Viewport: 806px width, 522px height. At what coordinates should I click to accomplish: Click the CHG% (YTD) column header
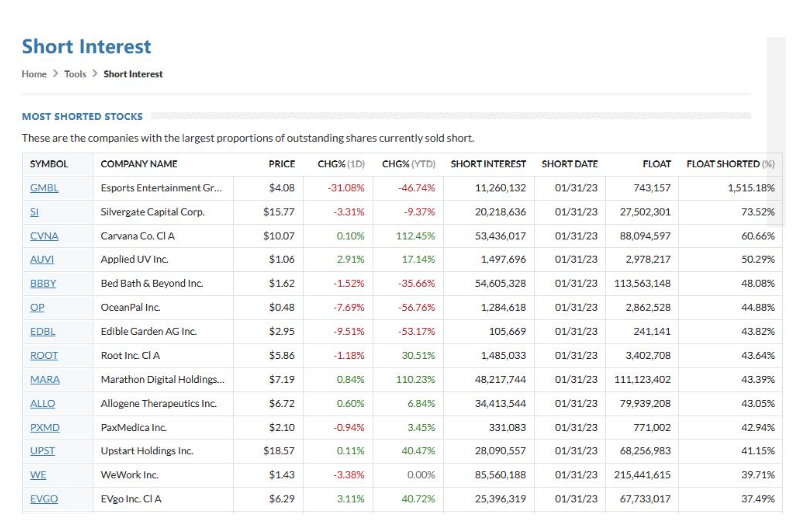409,164
